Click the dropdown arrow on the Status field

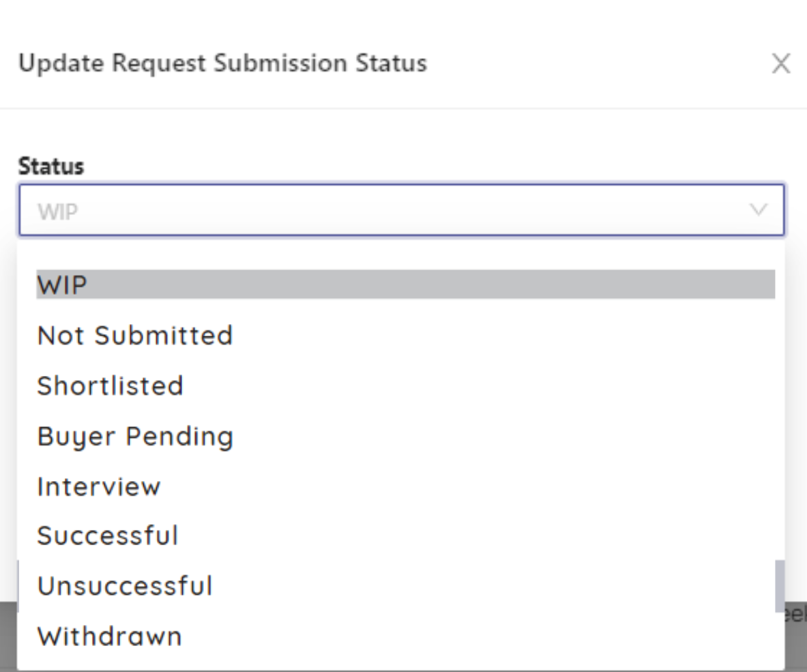759,210
